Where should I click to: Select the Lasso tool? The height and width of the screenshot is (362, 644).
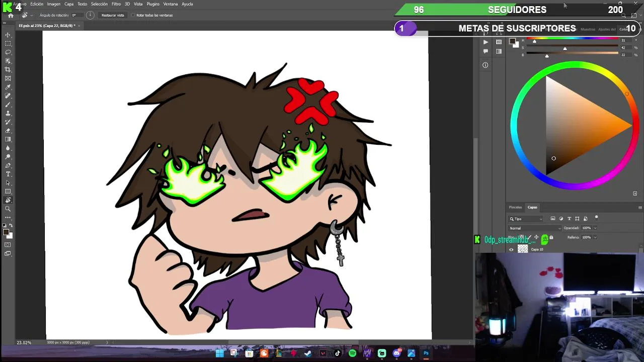pos(8,52)
